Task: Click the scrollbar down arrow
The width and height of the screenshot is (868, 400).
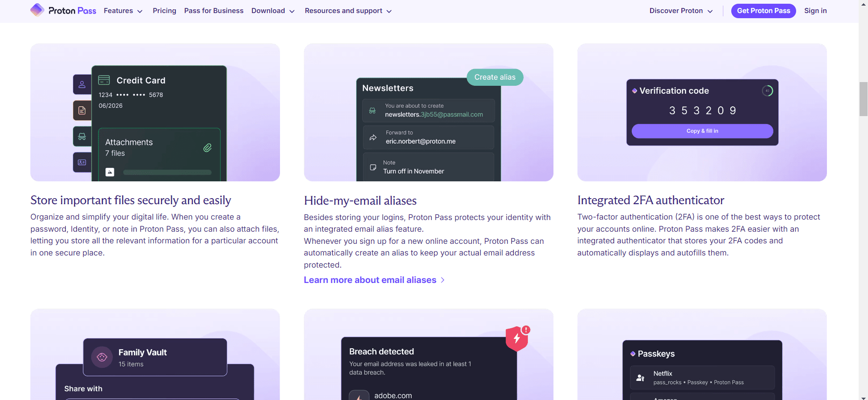Action: tap(863, 397)
